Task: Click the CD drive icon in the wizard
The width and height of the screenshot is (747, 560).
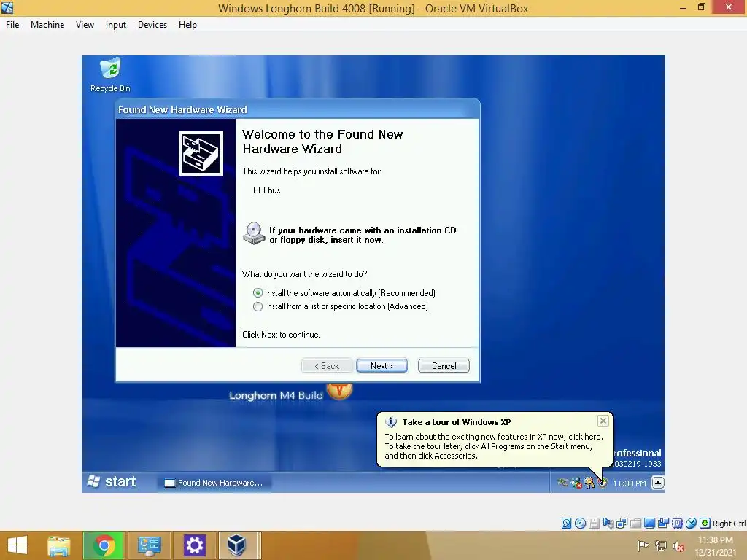Action: point(253,233)
